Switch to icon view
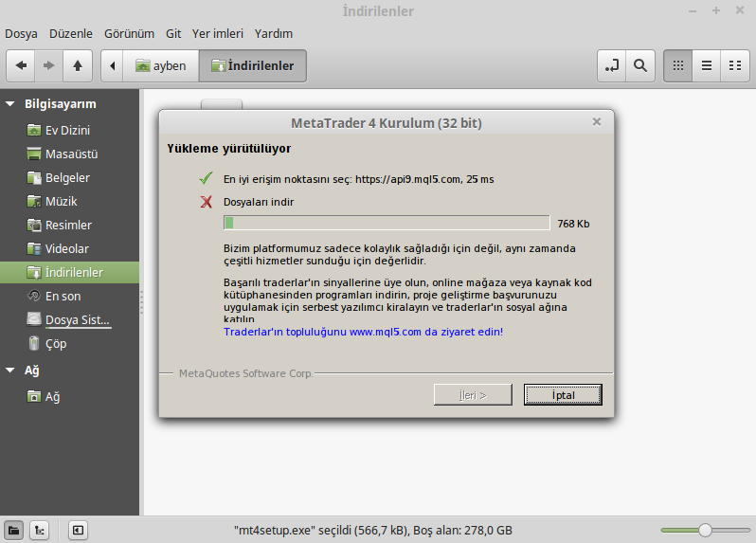756x543 pixels. tap(678, 65)
